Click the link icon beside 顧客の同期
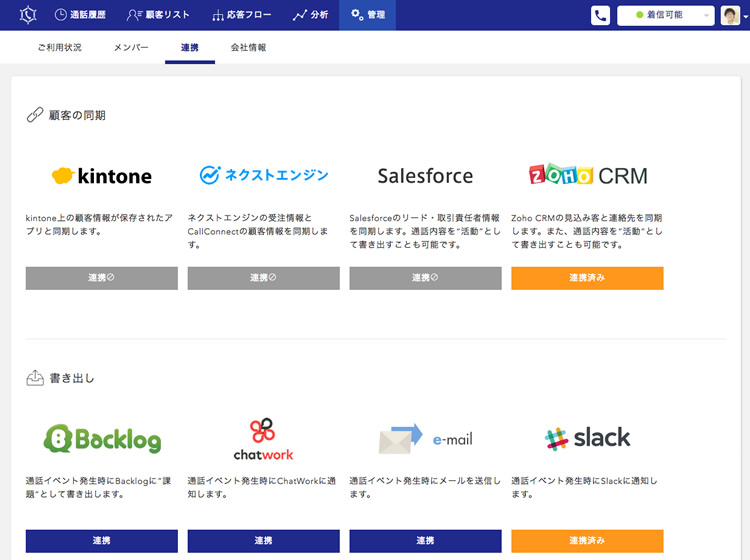Screen dimensions: 750x560 [34, 115]
